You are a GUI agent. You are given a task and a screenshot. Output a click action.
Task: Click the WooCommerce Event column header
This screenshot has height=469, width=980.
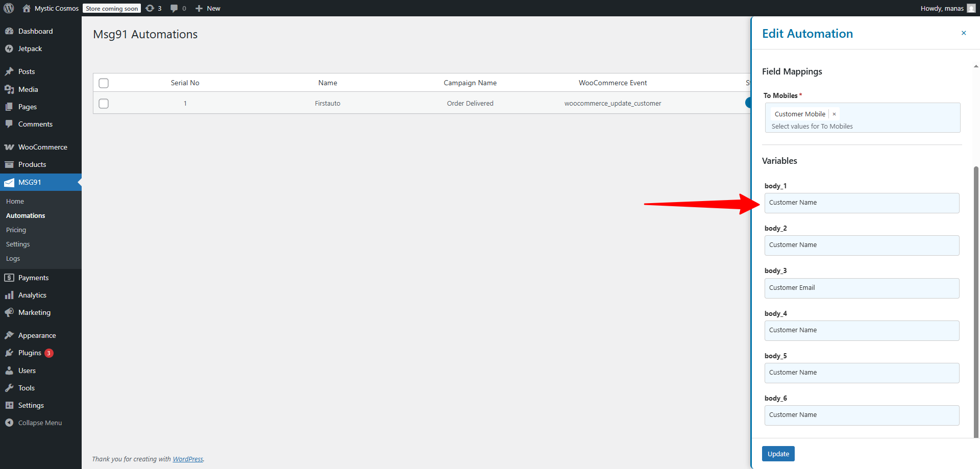[612, 83]
